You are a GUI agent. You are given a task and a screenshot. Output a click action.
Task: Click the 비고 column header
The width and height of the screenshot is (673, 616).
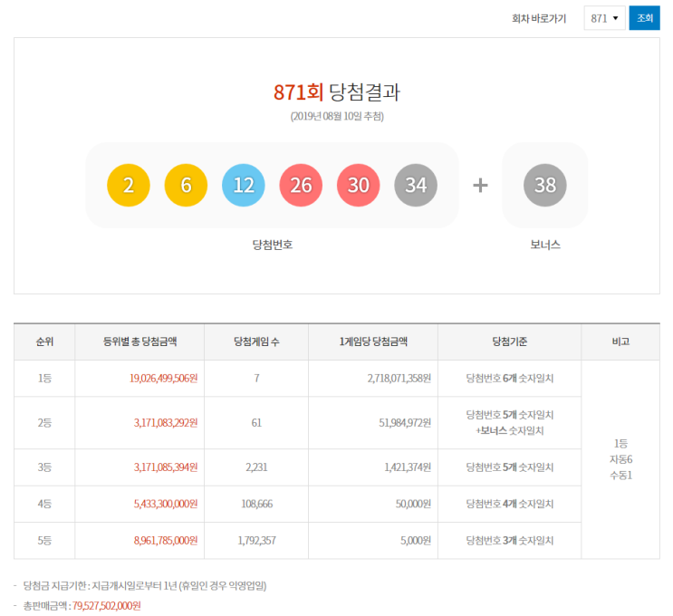tap(620, 342)
